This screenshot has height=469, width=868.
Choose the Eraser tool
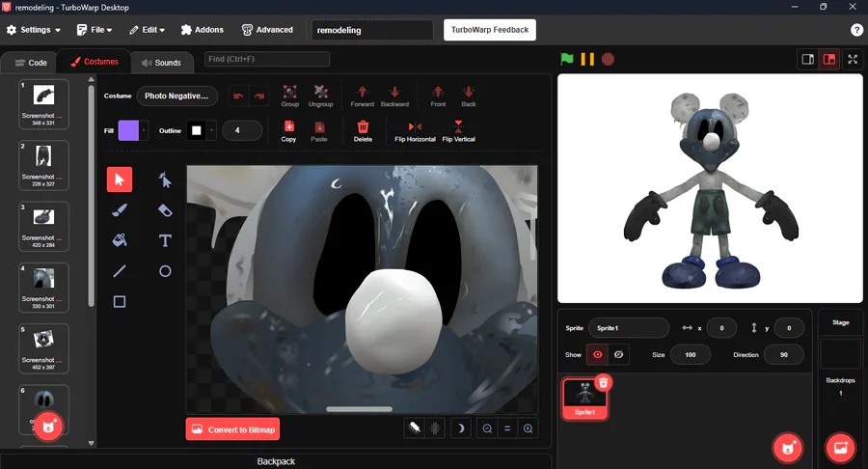point(165,209)
